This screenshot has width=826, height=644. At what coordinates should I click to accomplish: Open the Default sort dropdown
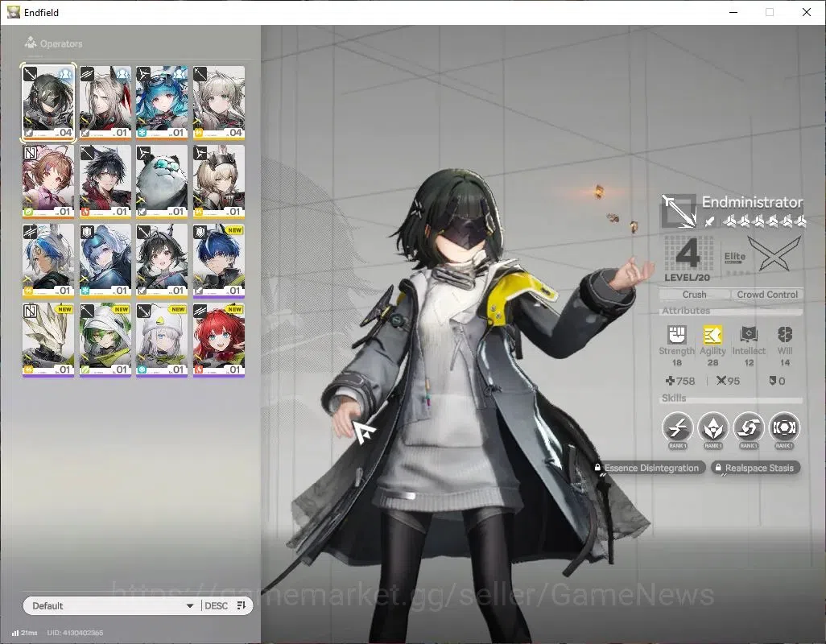(x=112, y=605)
